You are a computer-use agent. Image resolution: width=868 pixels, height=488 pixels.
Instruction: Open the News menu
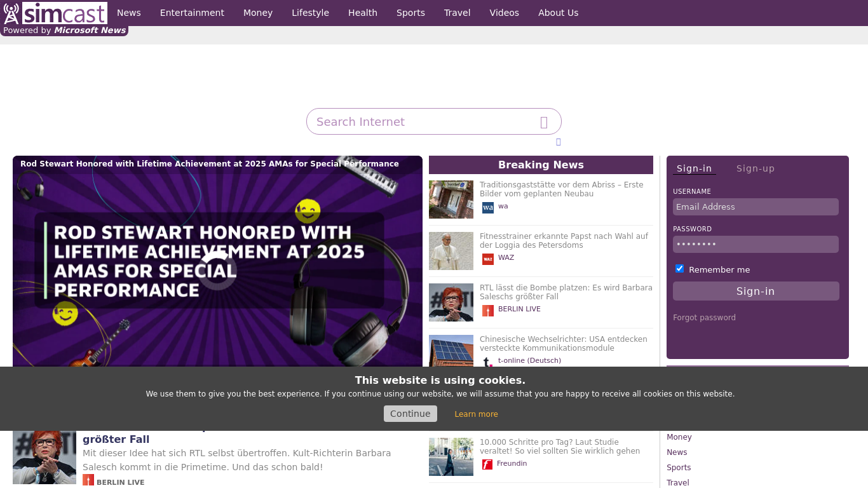pyautogui.click(x=129, y=13)
